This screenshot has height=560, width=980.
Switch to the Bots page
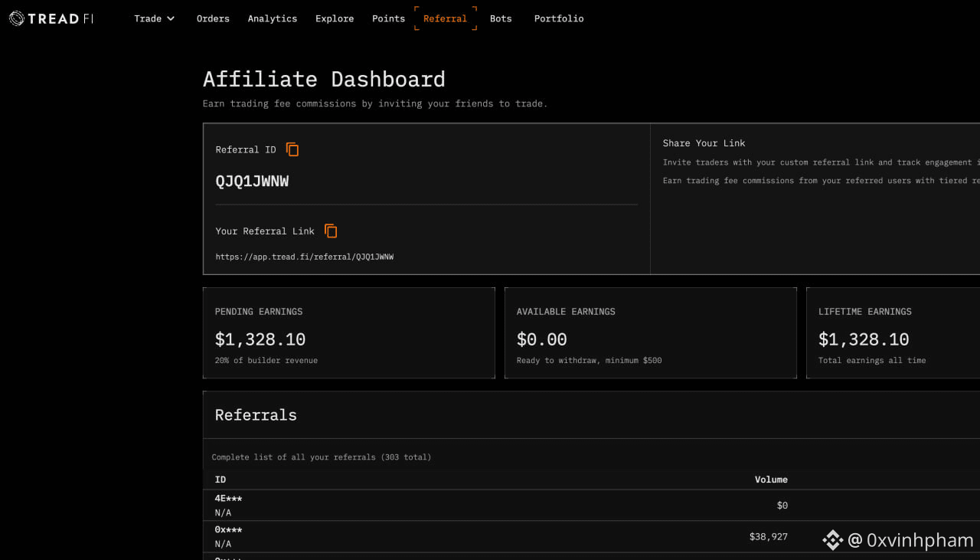coord(501,18)
